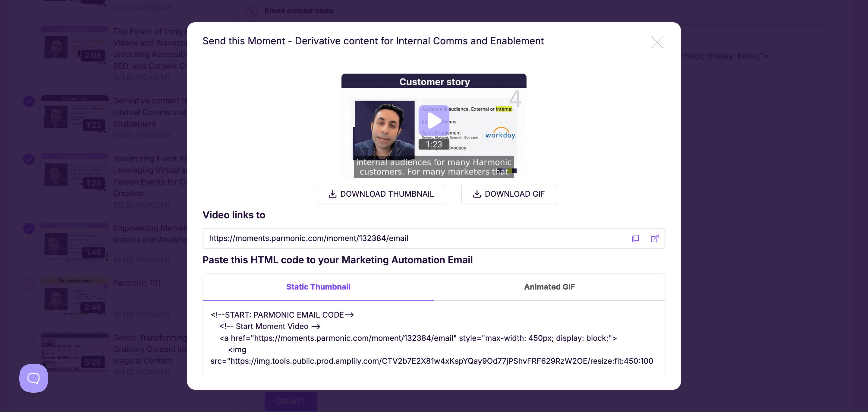
Task: Open Maximizing Event ROI 1:23 thumbnail
Action: [74, 173]
